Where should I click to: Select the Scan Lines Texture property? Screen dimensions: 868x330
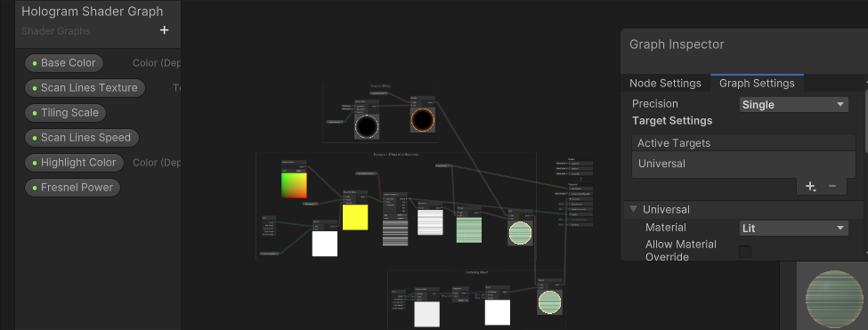(x=85, y=88)
